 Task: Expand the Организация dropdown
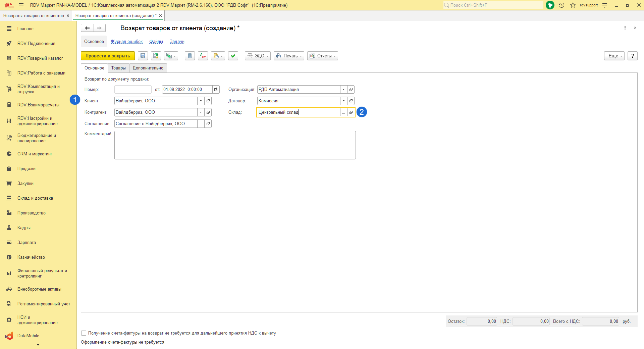tap(343, 90)
